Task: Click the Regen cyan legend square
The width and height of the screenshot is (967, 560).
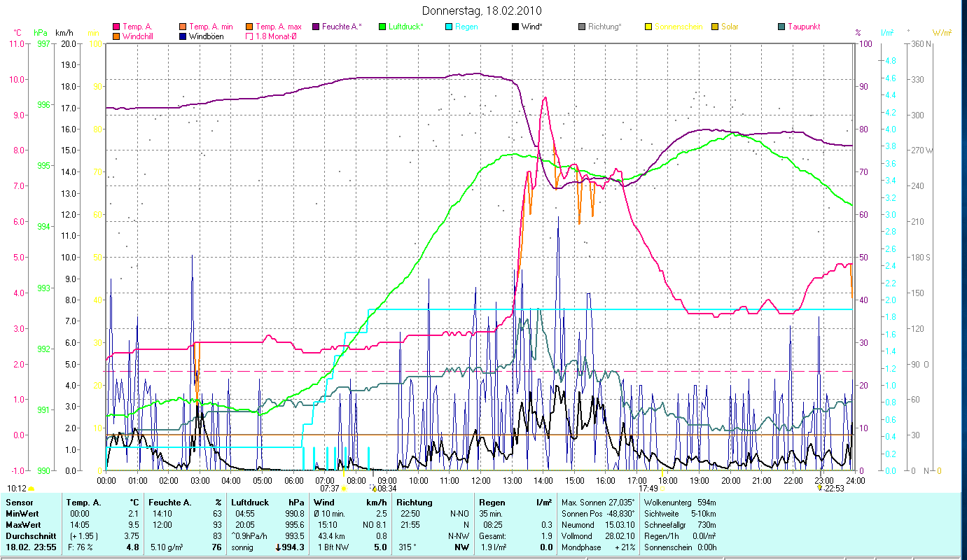Action: (x=449, y=27)
